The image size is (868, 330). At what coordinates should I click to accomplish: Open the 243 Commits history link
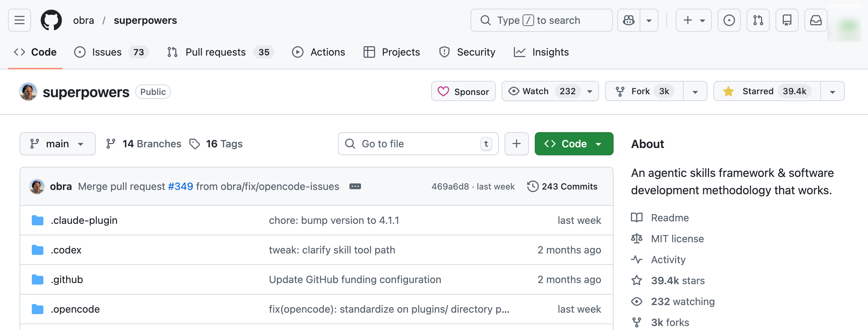pos(562,186)
